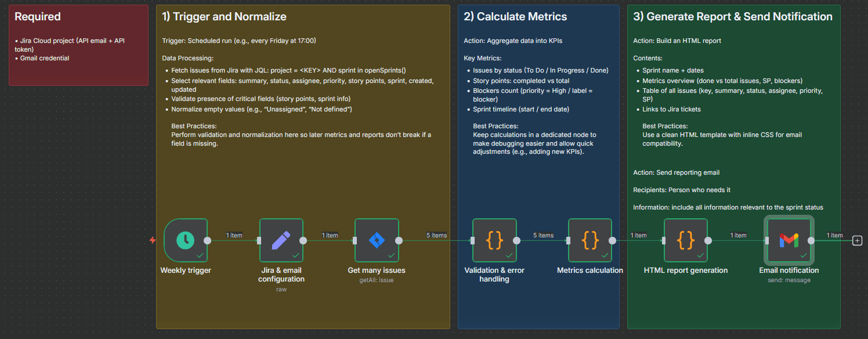Click the plus button at the canvas right edge
Image resolution: width=868 pixels, height=339 pixels.
857,240
